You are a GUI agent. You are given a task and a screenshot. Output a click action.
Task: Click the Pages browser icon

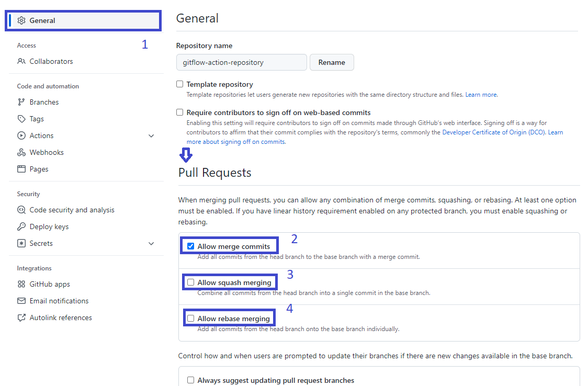pos(20,169)
